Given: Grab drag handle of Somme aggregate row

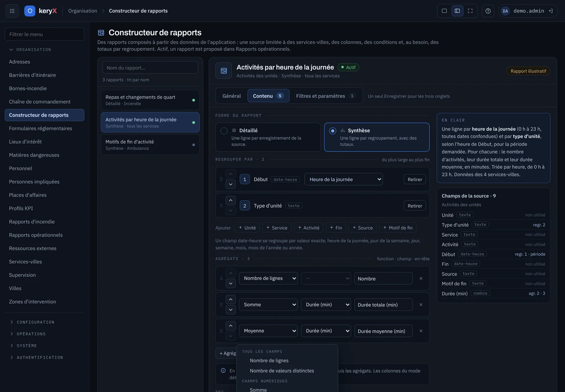Looking at the screenshot, I should coord(221,304).
